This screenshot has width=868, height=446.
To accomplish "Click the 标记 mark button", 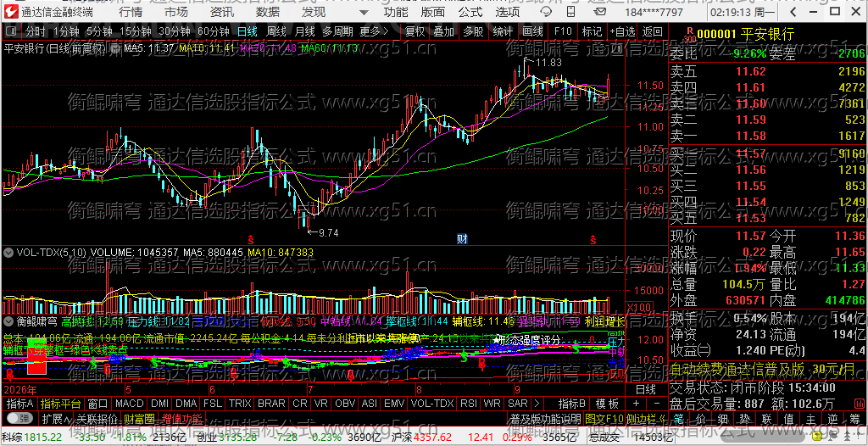I will point(593,31).
